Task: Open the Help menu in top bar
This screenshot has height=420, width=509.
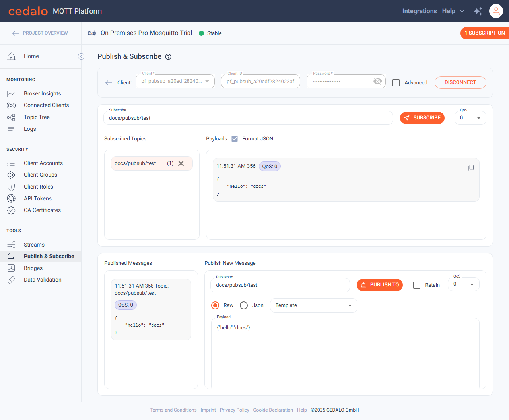Action: point(449,11)
